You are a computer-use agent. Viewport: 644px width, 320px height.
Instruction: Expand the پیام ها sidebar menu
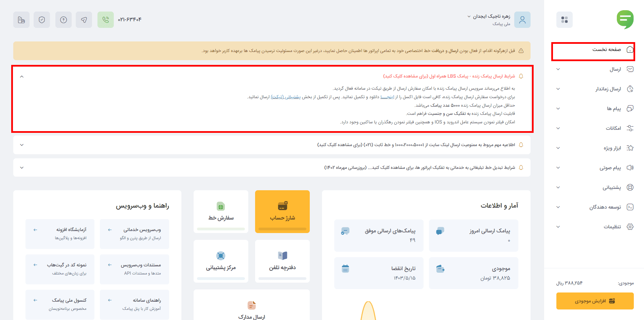point(595,109)
